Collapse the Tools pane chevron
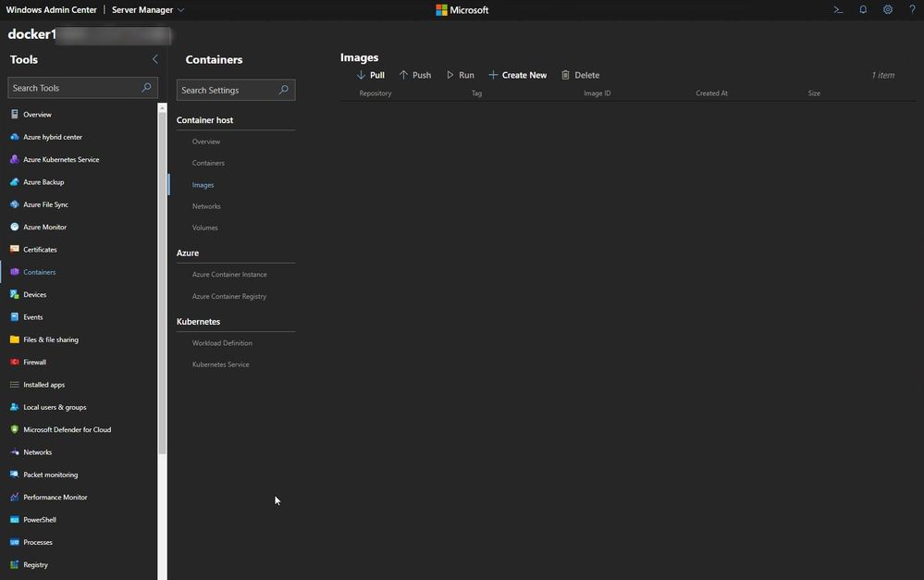924x580 pixels. [x=155, y=59]
